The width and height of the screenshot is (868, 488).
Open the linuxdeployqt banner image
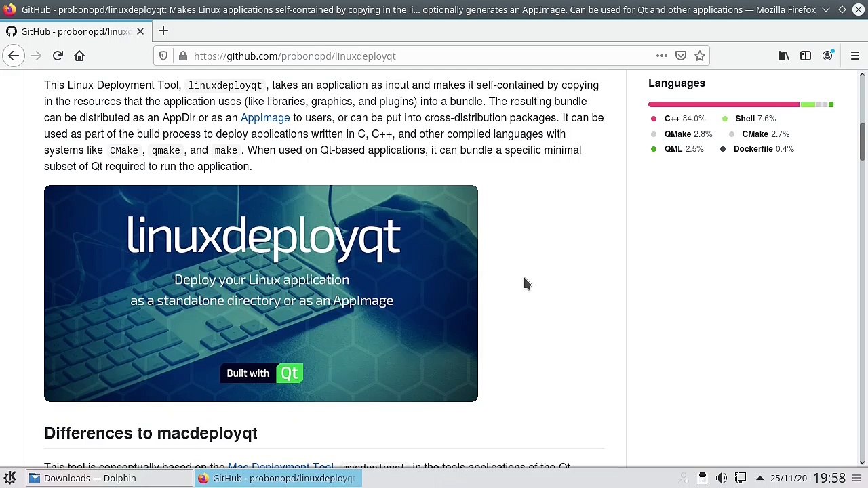tap(261, 293)
